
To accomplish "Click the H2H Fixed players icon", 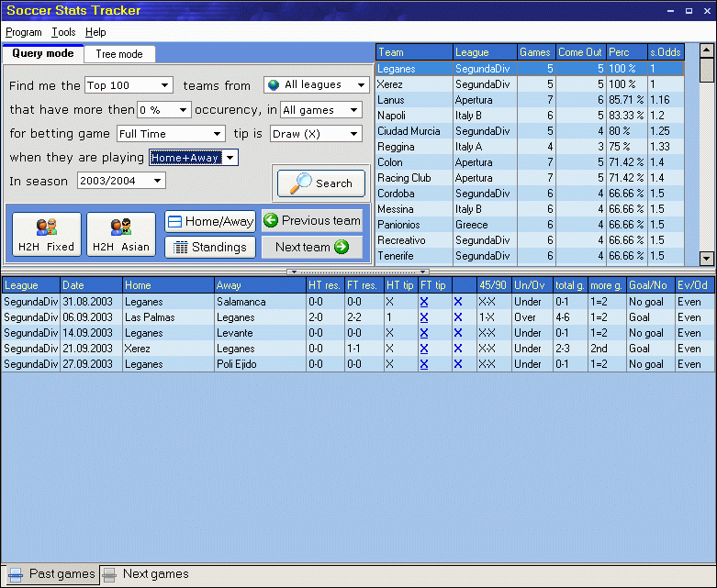I will click(46, 227).
